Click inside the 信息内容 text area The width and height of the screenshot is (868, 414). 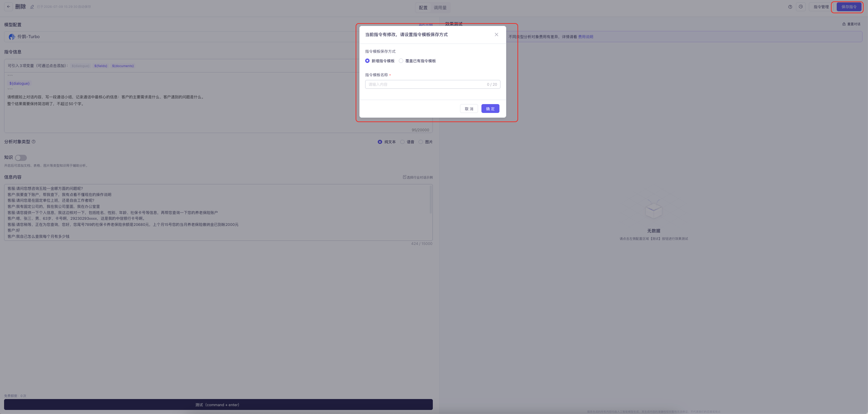[218, 212]
